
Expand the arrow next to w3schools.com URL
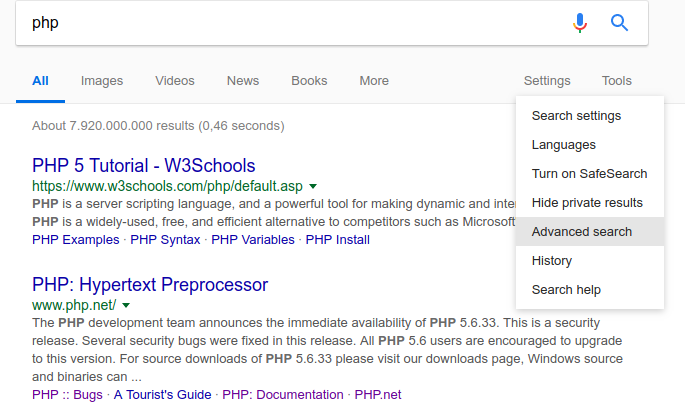point(313,187)
